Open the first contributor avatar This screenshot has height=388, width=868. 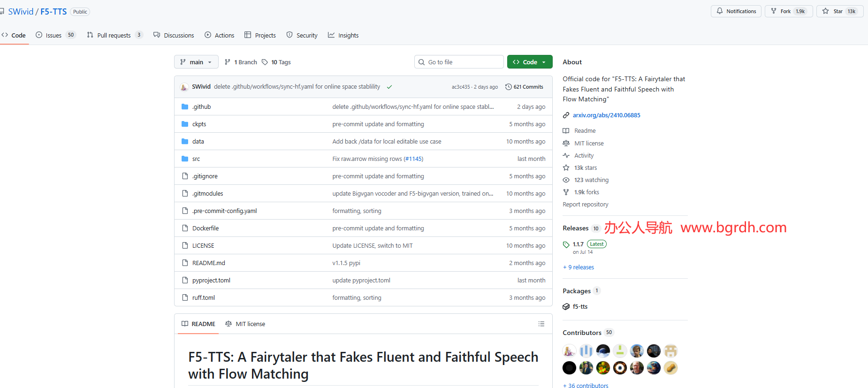click(569, 351)
